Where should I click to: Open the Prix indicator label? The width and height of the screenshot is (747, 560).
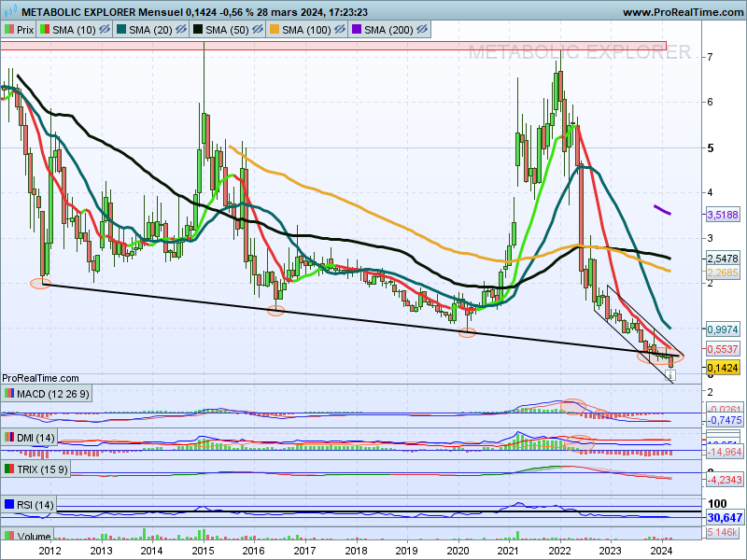(x=25, y=30)
